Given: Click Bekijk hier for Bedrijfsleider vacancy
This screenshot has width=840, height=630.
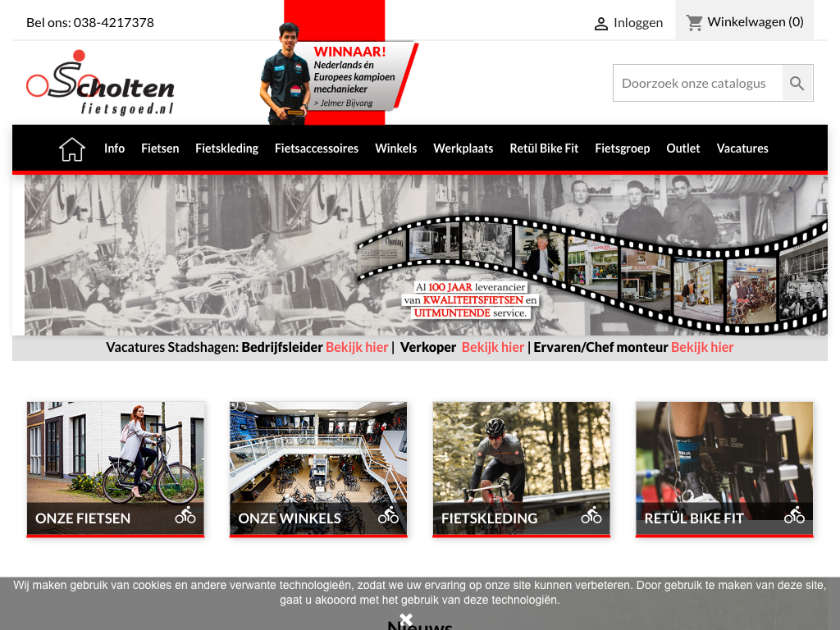Looking at the screenshot, I should click(x=357, y=347).
